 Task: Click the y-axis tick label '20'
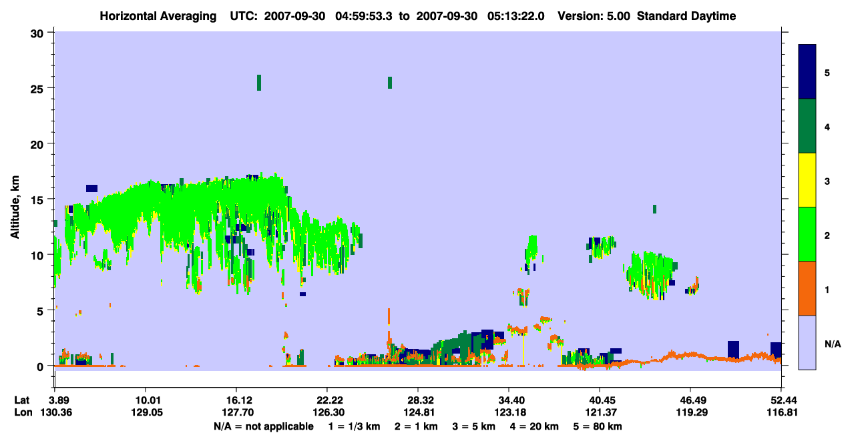pyautogui.click(x=39, y=144)
